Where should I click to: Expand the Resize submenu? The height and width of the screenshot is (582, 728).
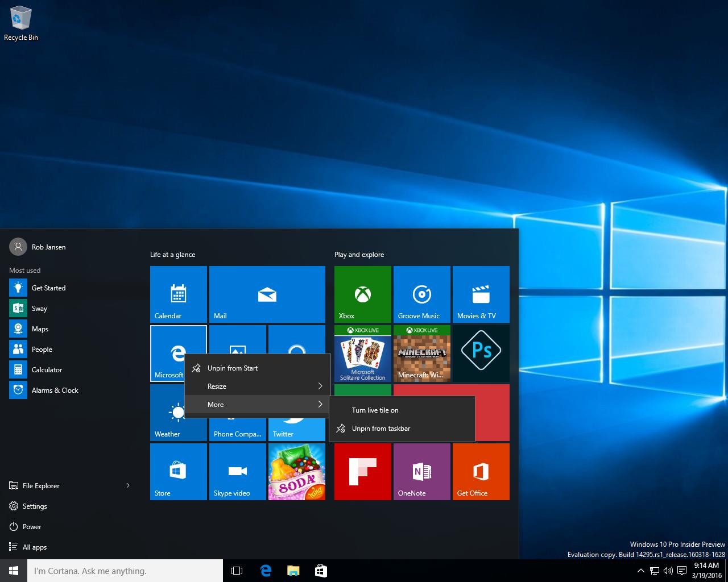(x=258, y=386)
